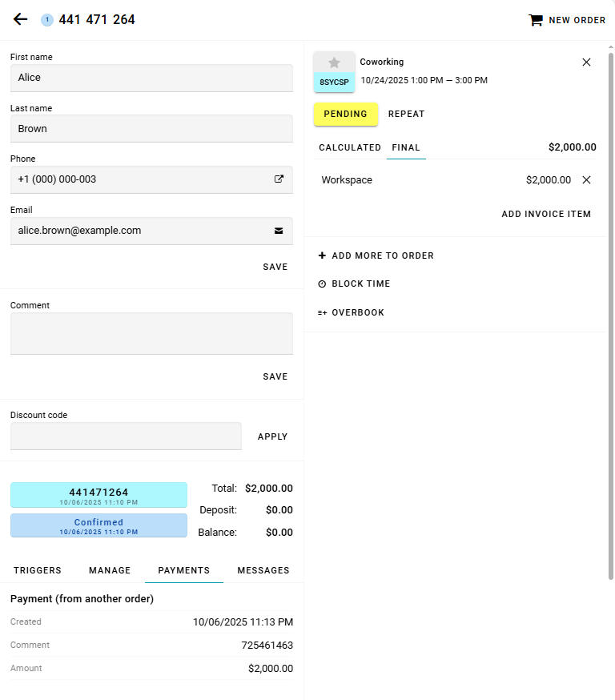Click the back arrow icon
This screenshot has height=700, width=615.
coord(20,19)
